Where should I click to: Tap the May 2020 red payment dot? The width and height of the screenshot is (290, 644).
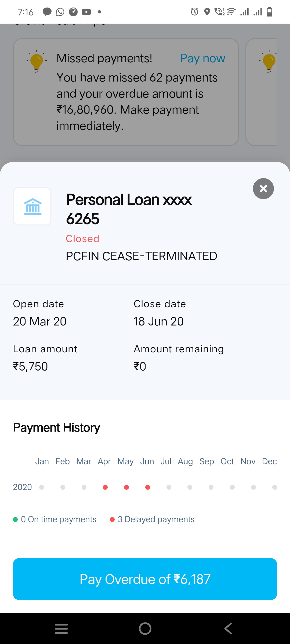126,487
